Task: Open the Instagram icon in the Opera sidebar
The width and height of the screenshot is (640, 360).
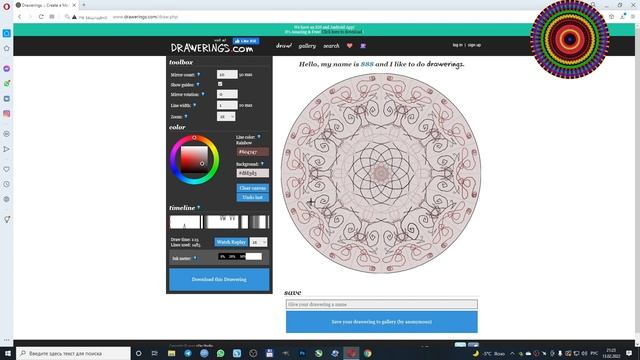Action: 7,114
